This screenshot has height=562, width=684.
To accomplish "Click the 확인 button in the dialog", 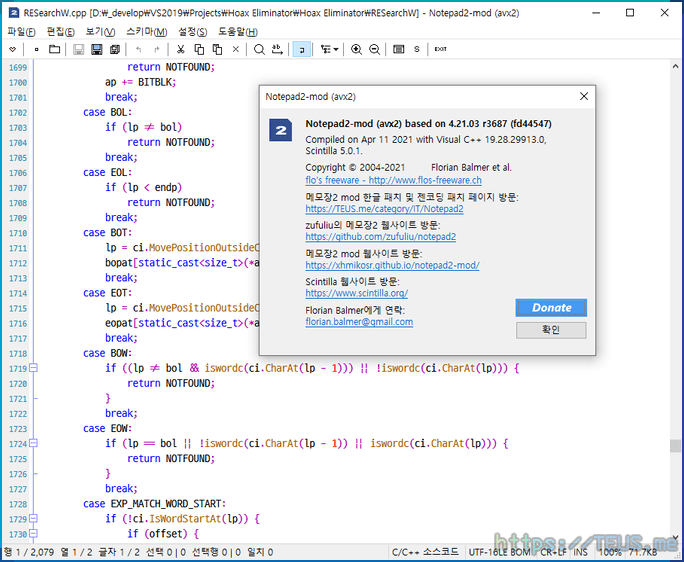I will click(551, 330).
